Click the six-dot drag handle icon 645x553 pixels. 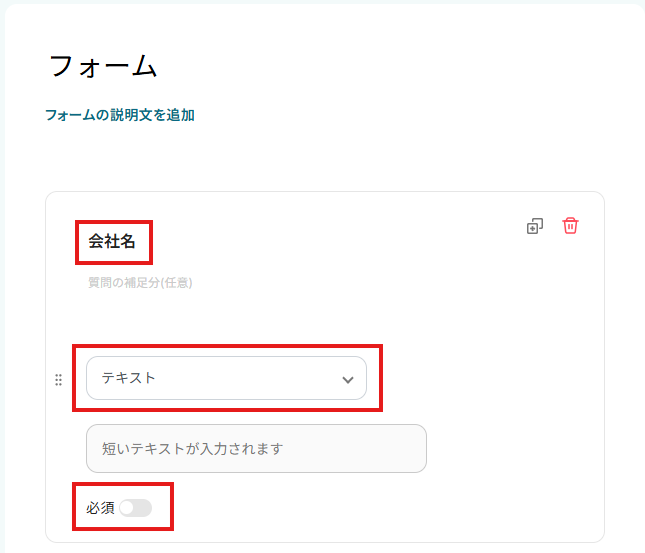click(58, 380)
